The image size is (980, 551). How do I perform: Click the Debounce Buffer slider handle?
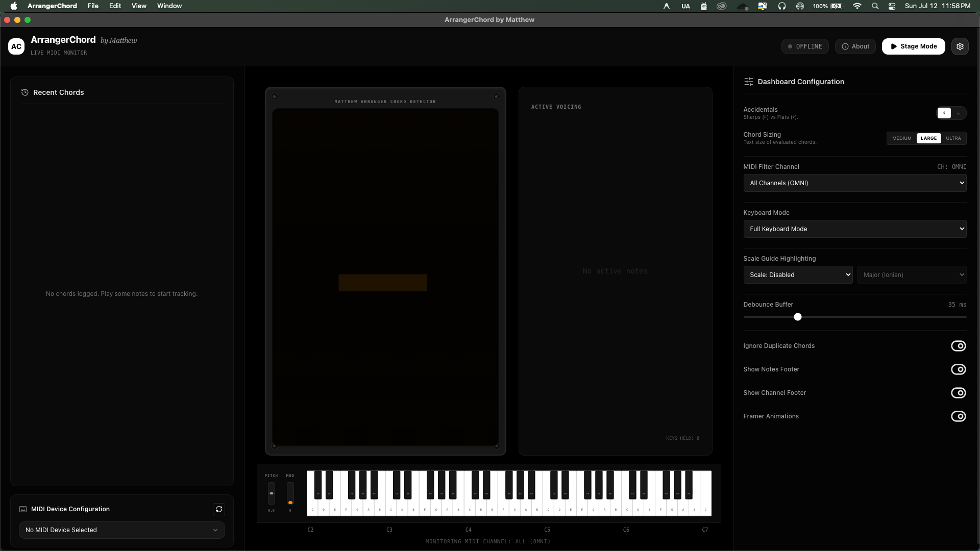tap(798, 317)
